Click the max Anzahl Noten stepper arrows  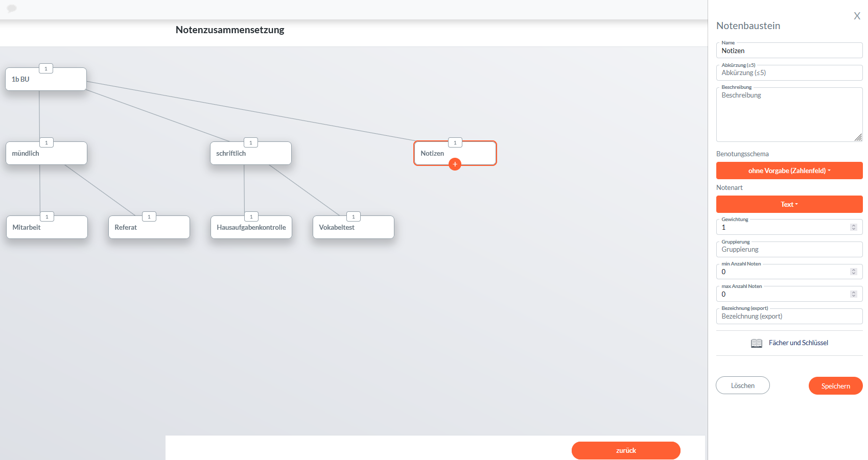tap(853, 294)
